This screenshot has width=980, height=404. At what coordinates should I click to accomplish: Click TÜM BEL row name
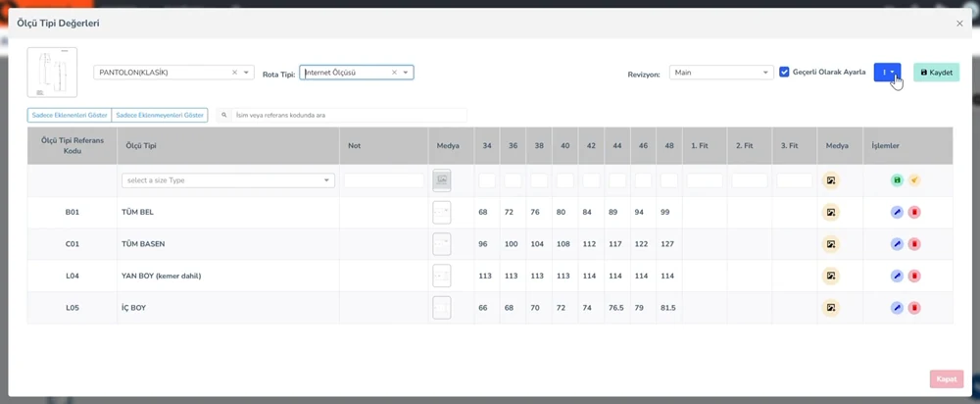pyautogui.click(x=137, y=213)
